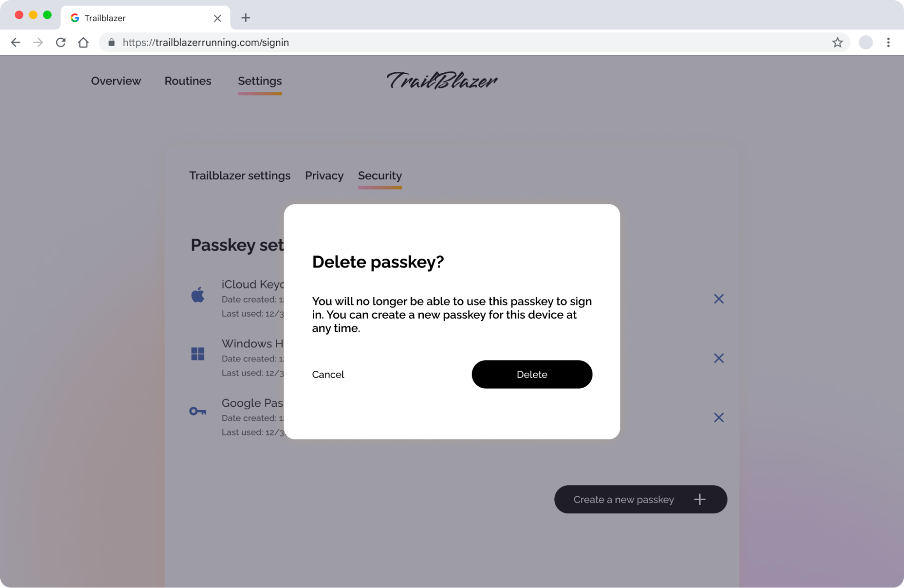Click the Create a new passkey button
904x588 pixels.
click(640, 499)
